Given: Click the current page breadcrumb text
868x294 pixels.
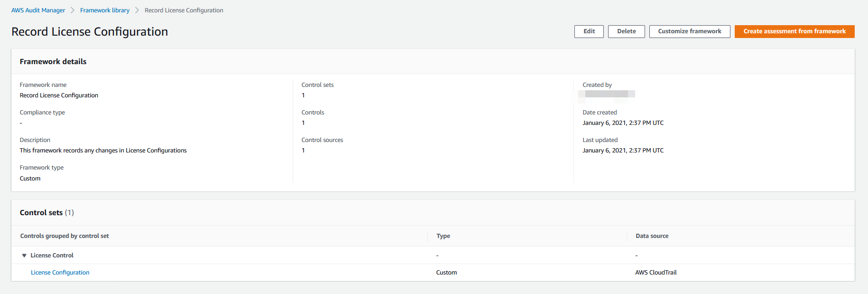Looking at the screenshot, I should pos(184,10).
